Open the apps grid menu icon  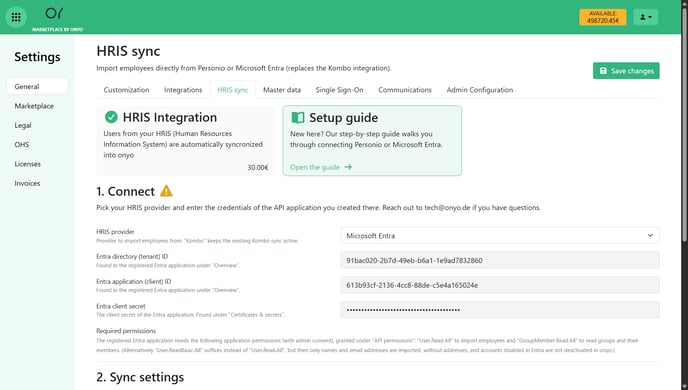[x=16, y=17]
